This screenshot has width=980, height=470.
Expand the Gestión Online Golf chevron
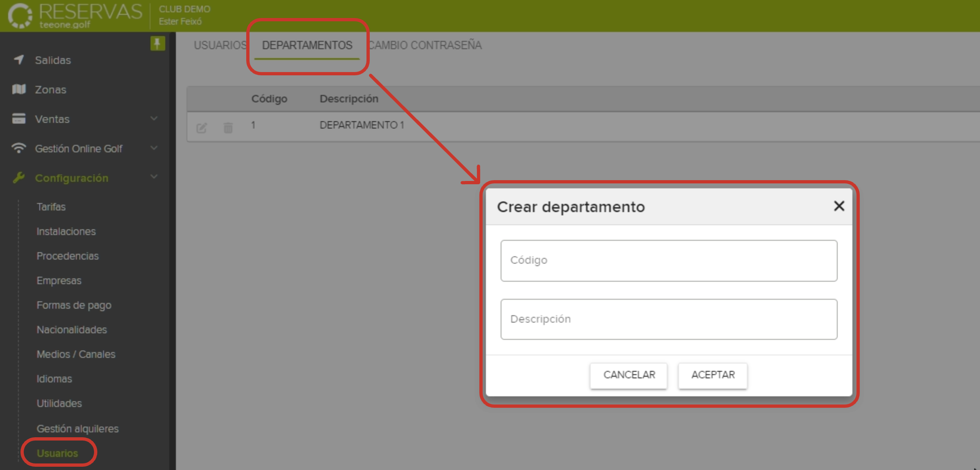click(x=154, y=148)
